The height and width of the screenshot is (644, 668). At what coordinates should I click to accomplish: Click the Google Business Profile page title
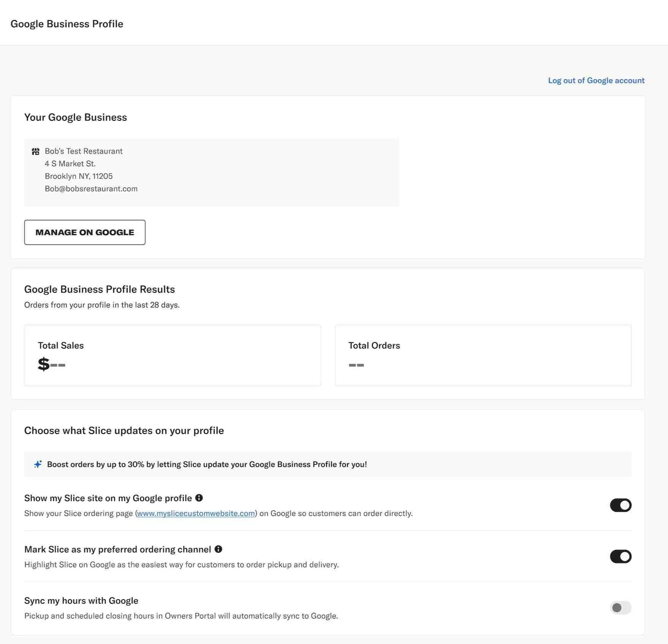[x=67, y=24]
